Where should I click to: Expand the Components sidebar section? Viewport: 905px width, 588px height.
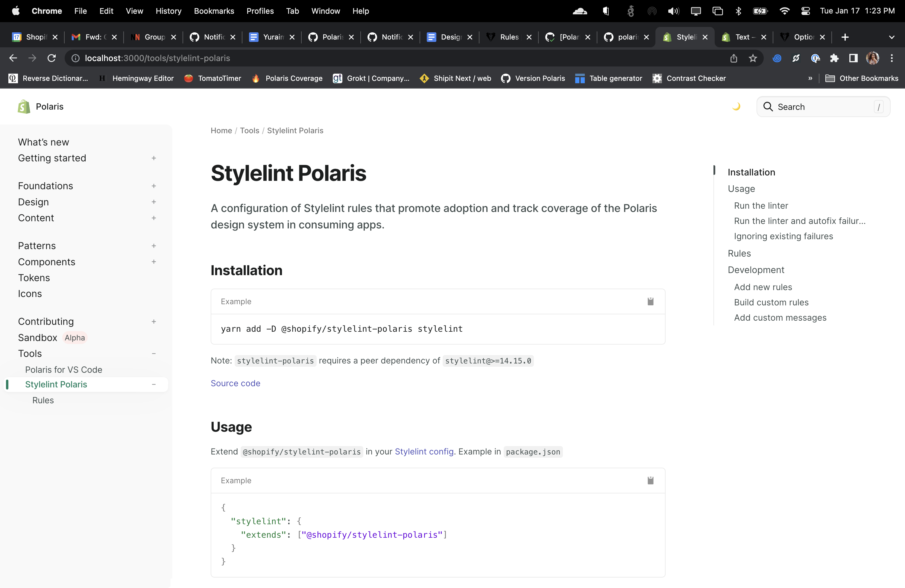[154, 262]
